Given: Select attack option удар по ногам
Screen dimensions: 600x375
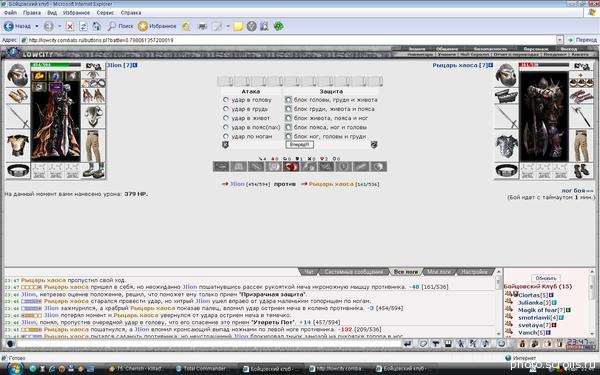Looking at the screenshot, I should pos(226,136).
